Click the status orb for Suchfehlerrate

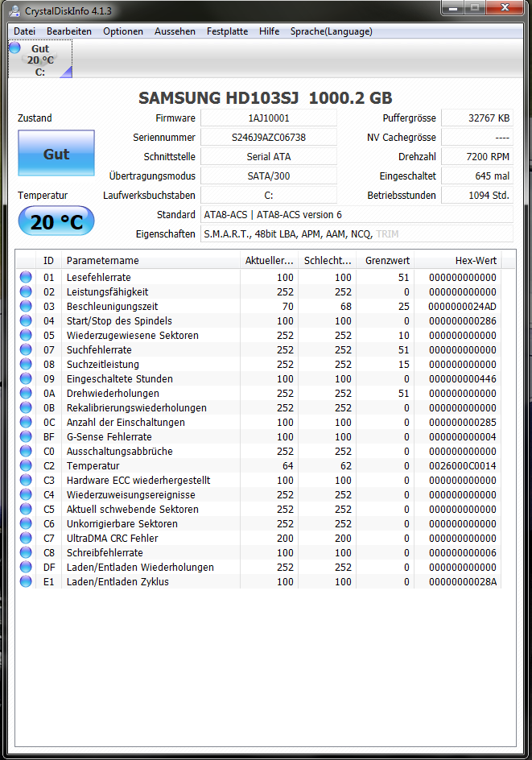26,349
